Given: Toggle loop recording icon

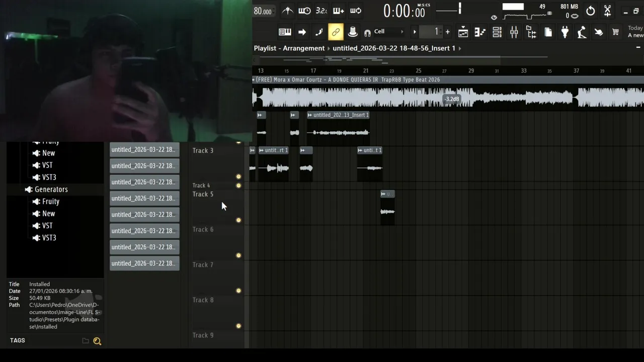Looking at the screenshot, I should (356, 11).
